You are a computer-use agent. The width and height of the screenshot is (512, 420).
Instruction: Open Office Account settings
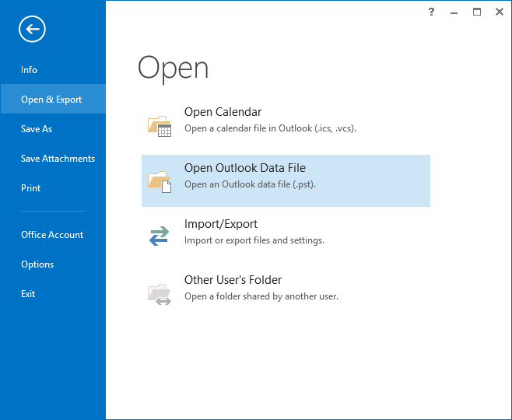point(52,235)
